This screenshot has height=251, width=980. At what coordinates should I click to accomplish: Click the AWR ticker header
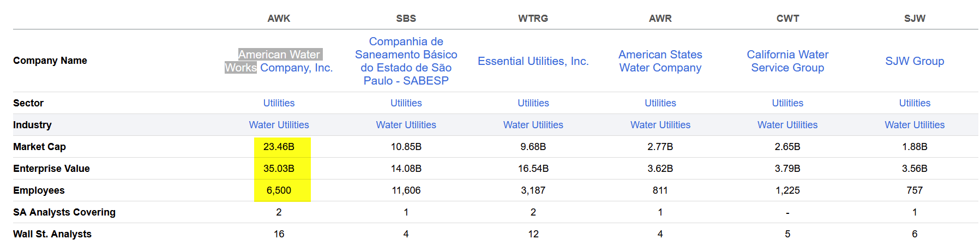660,19
